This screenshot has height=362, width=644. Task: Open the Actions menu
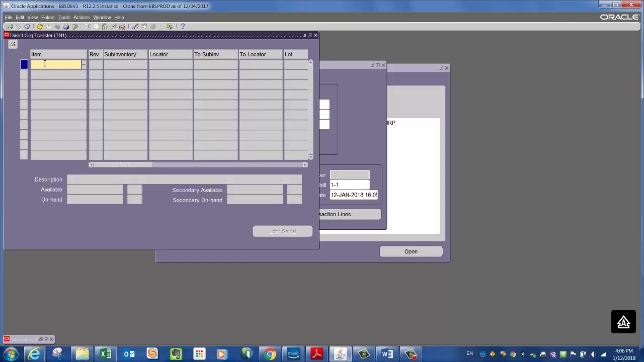point(82,17)
